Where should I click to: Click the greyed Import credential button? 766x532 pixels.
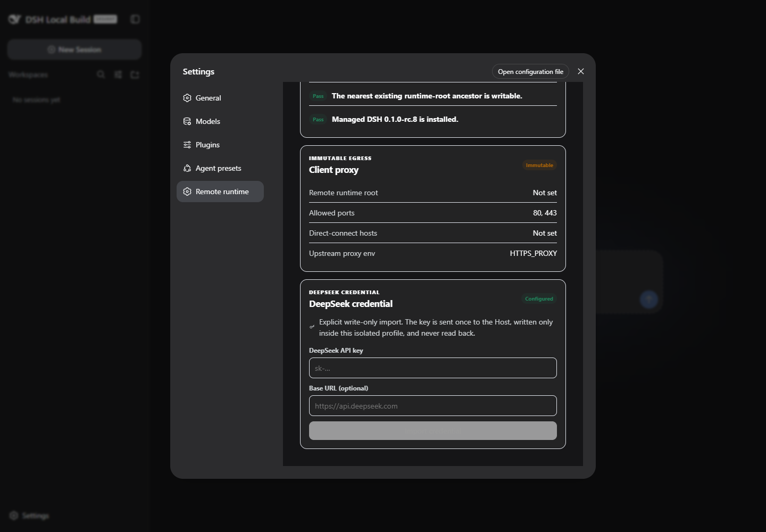(x=433, y=431)
